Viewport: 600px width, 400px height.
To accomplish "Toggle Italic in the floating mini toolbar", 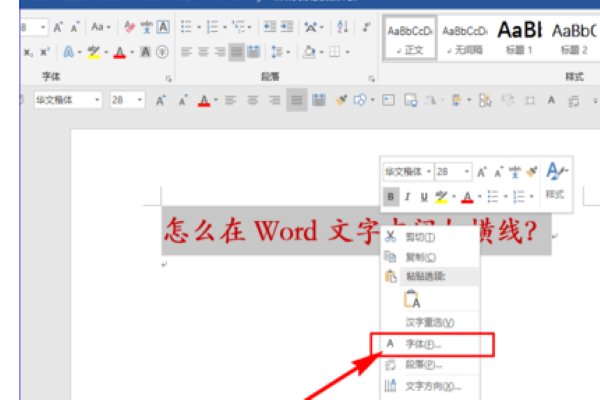I will [x=408, y=197].
